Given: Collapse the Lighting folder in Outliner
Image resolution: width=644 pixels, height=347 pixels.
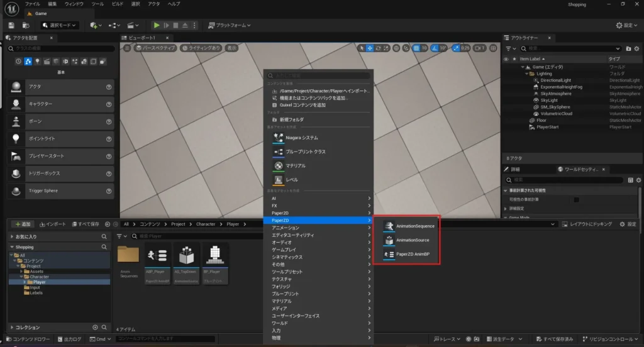Looking at the screenshot, I should 527,74.
